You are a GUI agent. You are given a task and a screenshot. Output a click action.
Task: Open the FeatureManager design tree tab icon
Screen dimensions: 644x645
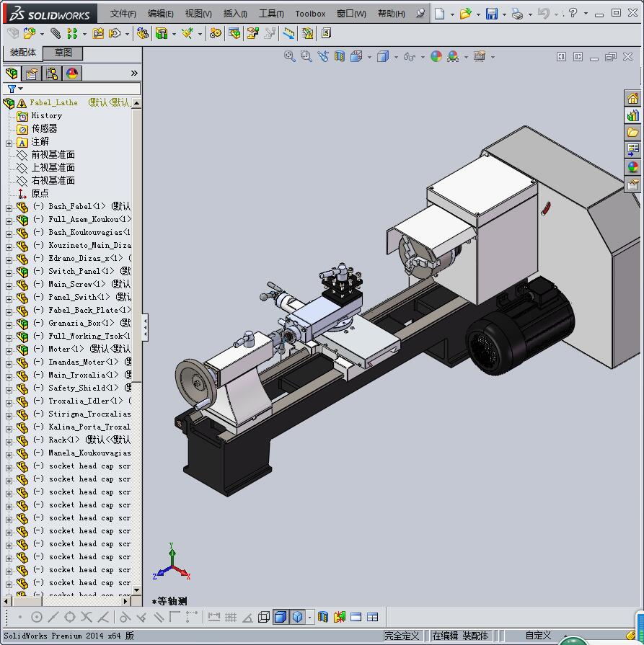(x=12, y=74)
